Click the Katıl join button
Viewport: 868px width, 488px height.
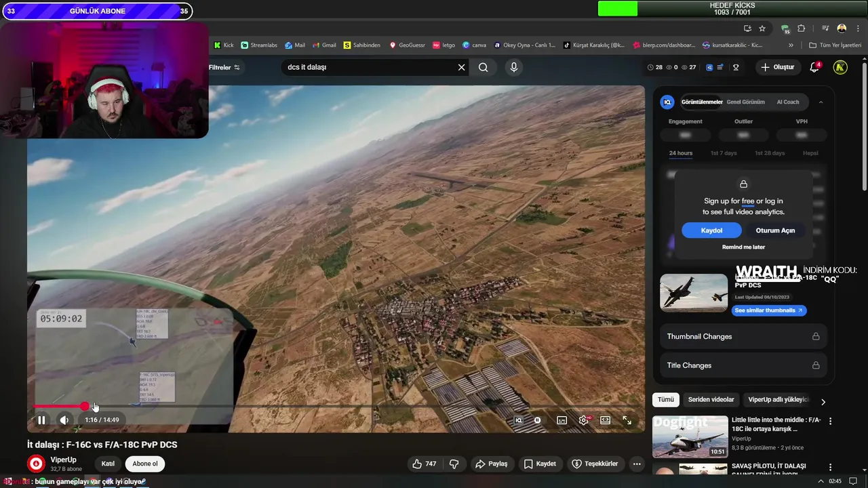click(108, 464)
